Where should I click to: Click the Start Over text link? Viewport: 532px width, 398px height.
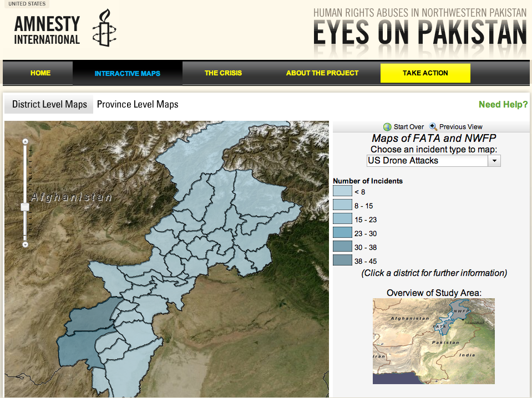(408, 127)
